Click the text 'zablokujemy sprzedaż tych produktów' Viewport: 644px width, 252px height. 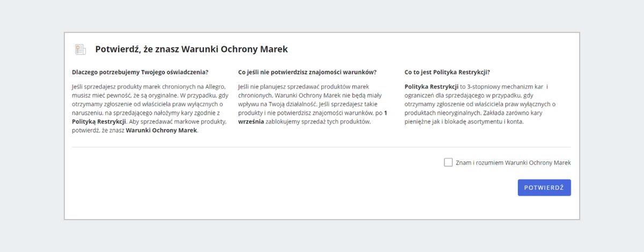(x=318, y=122)
